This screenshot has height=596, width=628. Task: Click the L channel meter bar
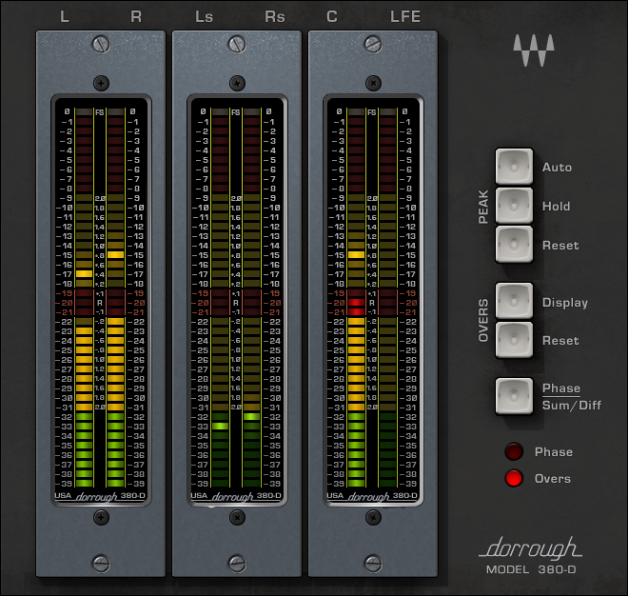pos(84,298)
